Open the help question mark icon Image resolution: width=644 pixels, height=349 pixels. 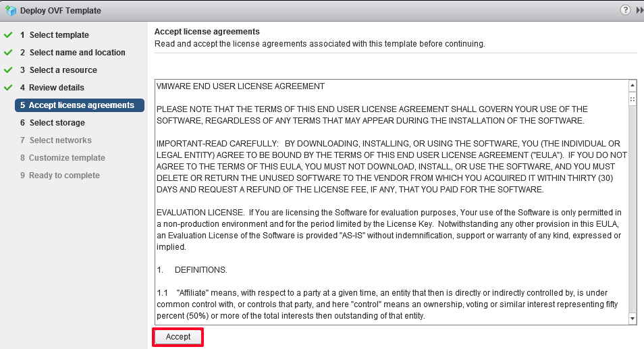(624, 10)
